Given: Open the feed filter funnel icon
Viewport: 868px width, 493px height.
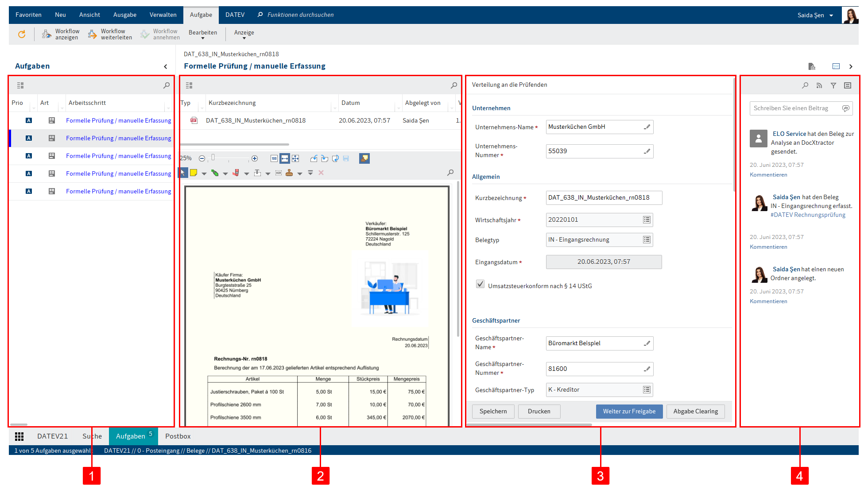Looking at the screenshot, I should [833, 85].
